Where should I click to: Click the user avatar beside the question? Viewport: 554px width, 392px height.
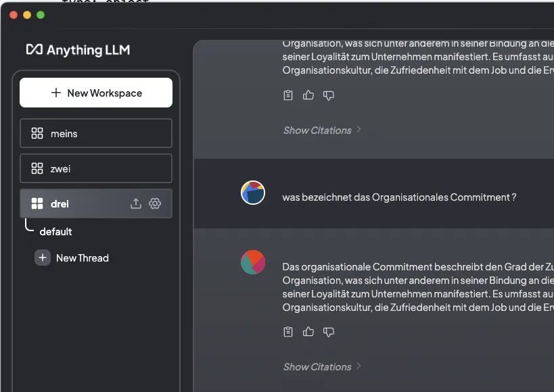(x=253, y=193)
